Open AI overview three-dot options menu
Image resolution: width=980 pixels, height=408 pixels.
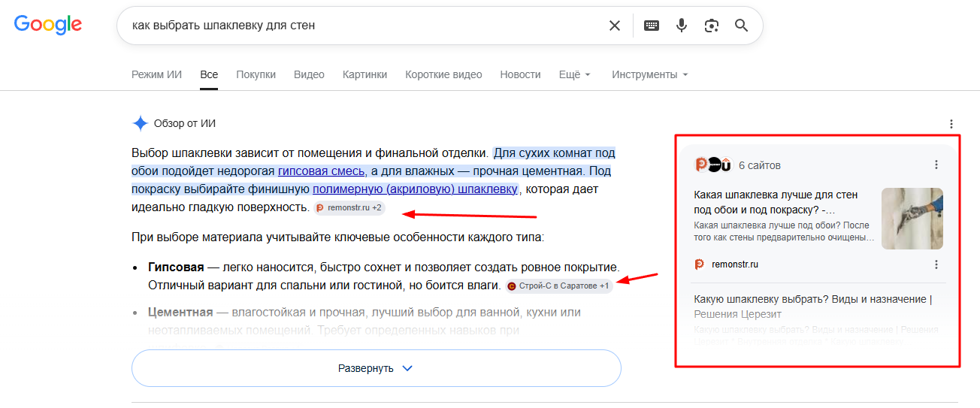(x=951, y=124)
